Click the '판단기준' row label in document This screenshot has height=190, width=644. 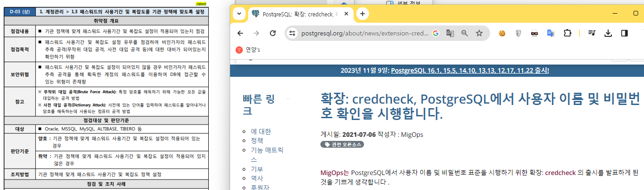point(19,150)
